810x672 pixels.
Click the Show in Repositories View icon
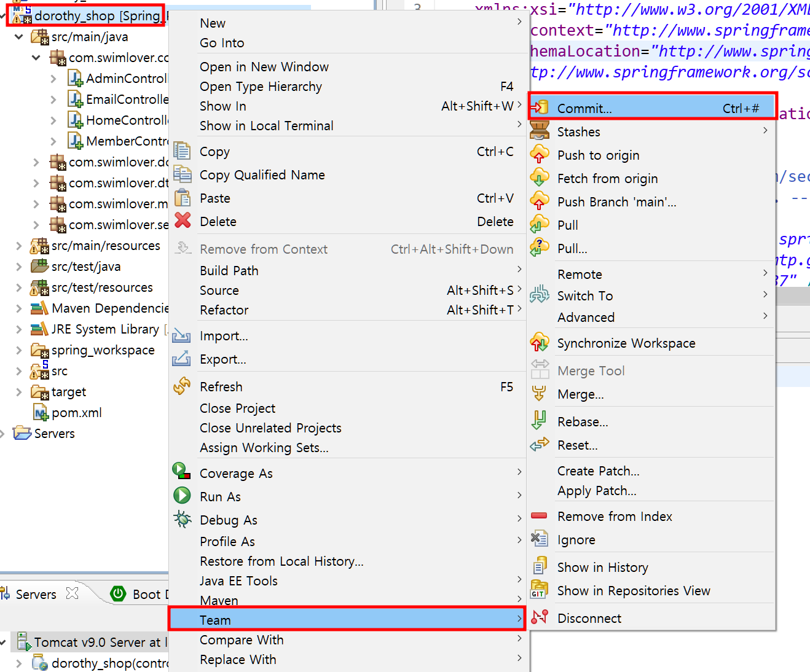pyautogui.click(x=540, y=590)
